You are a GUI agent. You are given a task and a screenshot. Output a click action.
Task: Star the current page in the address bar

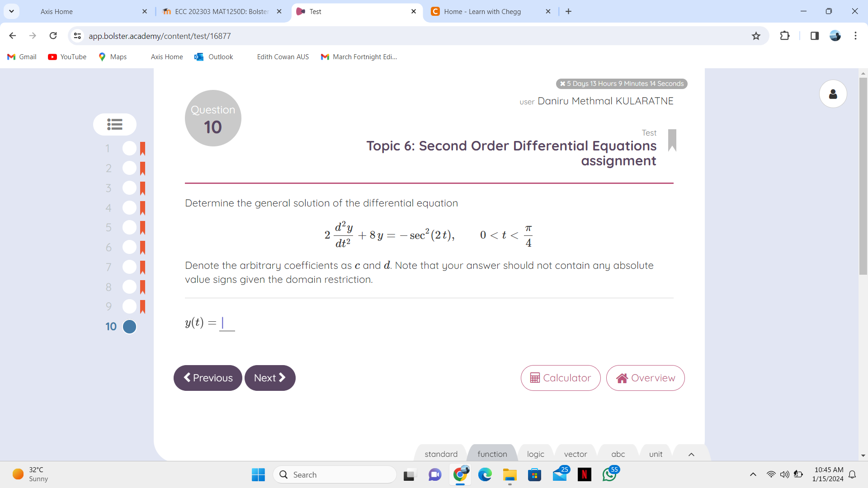tap(756, 36)
